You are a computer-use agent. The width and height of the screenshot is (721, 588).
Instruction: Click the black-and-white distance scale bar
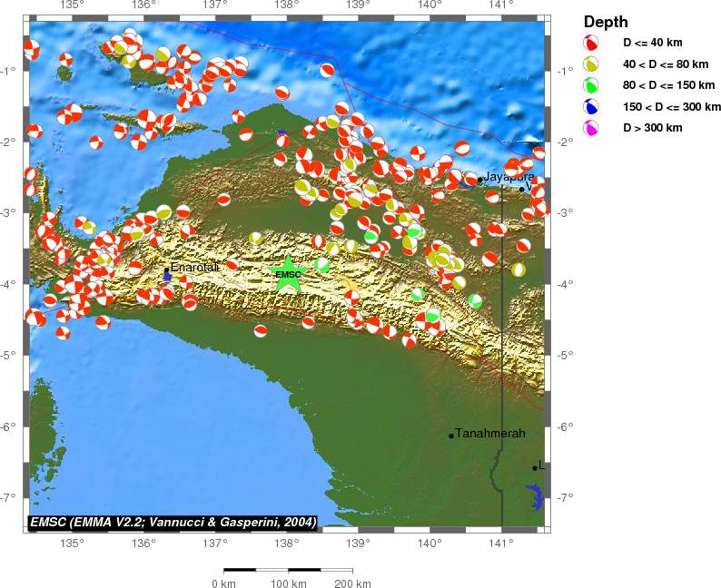pos(288,570)
